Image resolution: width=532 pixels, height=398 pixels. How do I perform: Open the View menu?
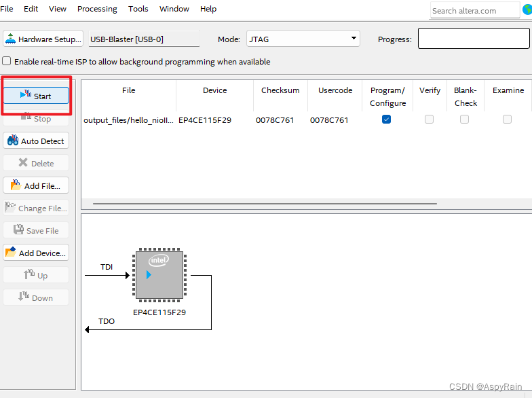pyautogui.click(x=57, y=9)
